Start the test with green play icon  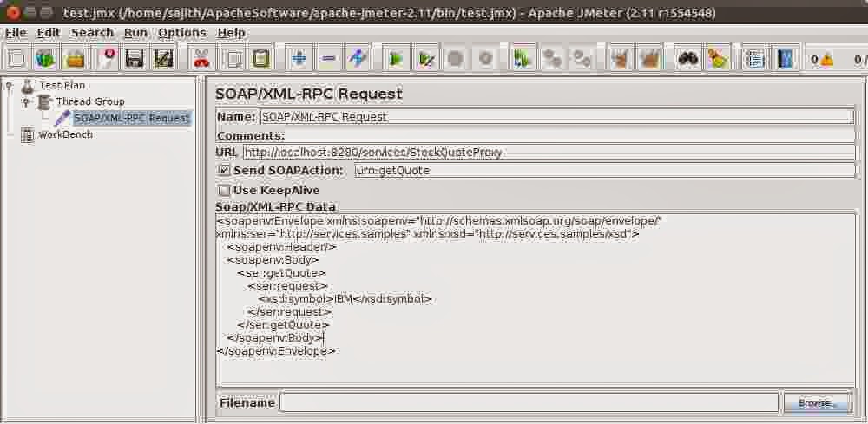pos(395,57)
